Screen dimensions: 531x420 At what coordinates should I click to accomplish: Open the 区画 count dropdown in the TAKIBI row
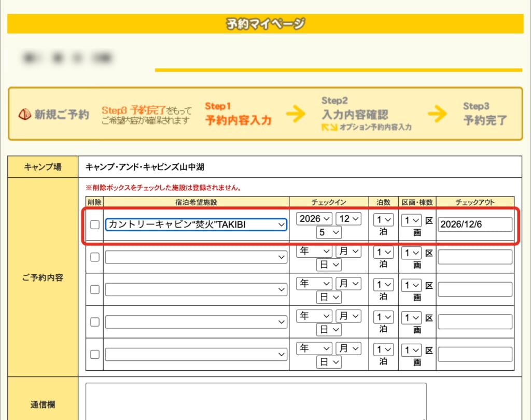411,220
